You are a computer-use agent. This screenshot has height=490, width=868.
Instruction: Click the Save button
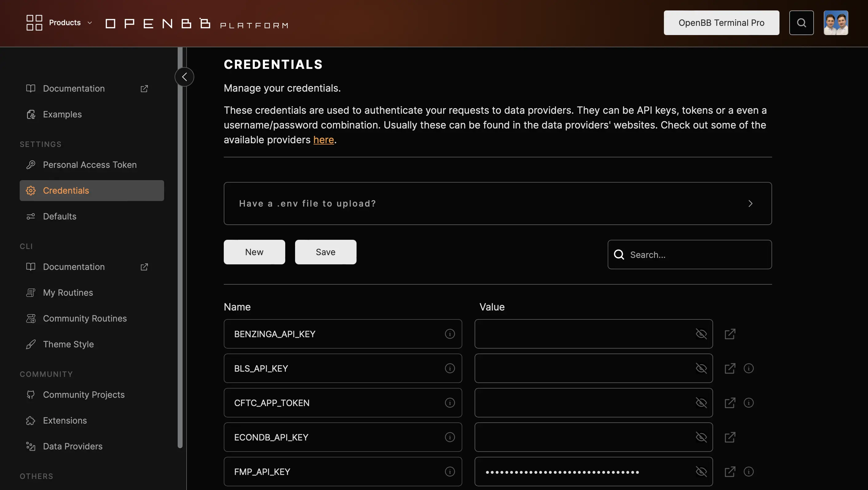point(325,251)
